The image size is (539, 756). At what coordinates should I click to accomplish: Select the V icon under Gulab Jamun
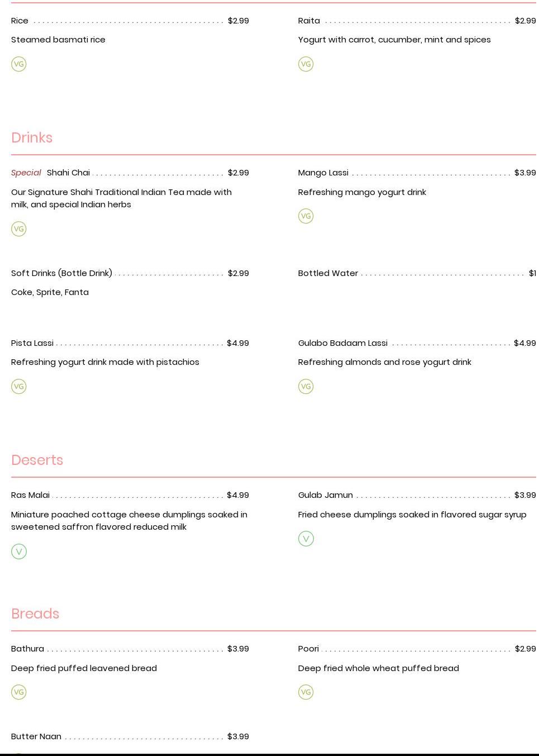tap(306, 539)
